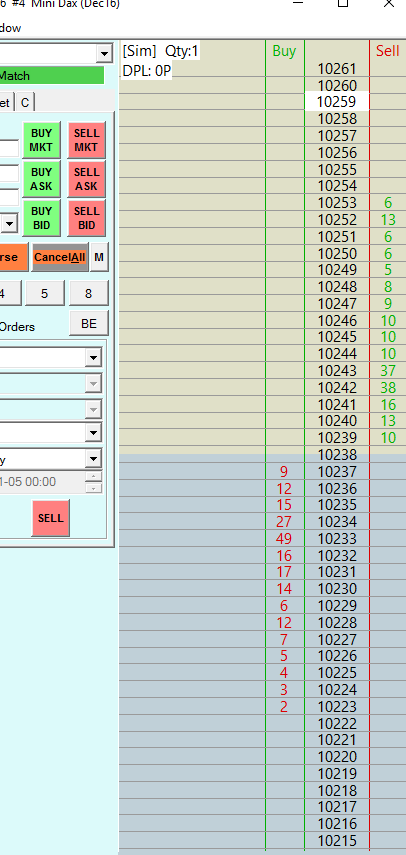Click the input field beside BUY ASK
406x855 pixels.
tap(9, 173)
